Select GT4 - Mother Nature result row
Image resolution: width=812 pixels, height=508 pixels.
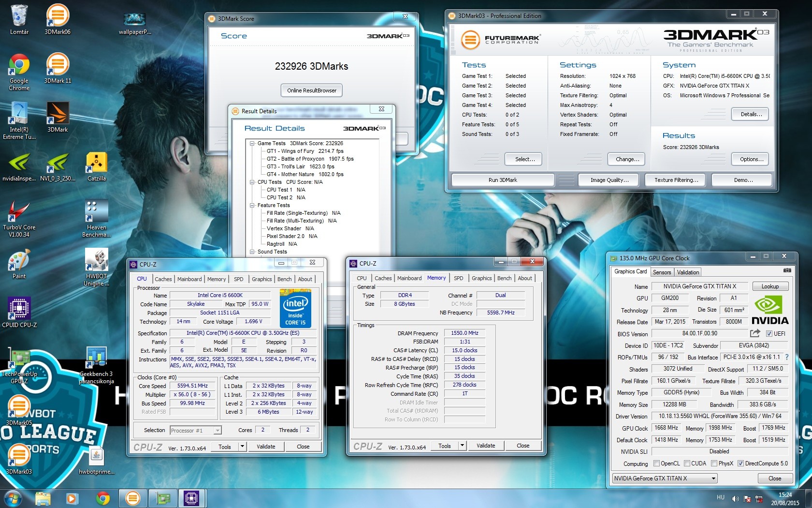pos(305,175)
